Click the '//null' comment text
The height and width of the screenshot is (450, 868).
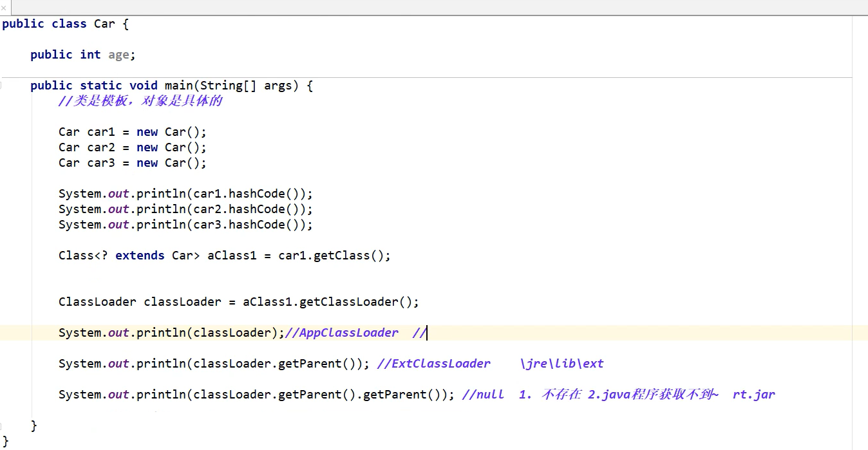[x=484, y=395]
